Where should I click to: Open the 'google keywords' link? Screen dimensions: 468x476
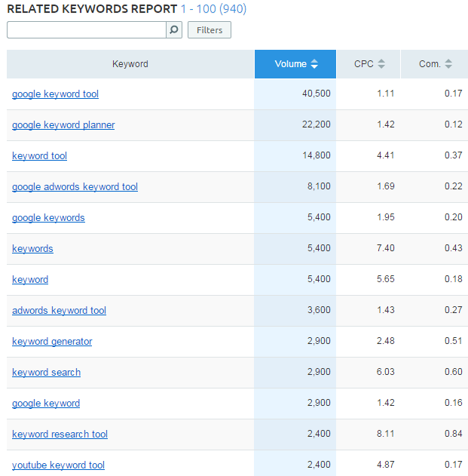pos(48,218)
